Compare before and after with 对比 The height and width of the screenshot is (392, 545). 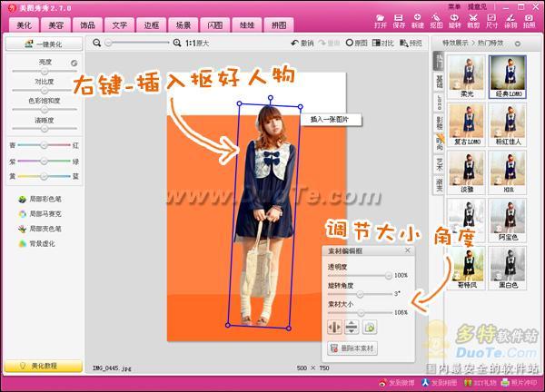[x=383, y=43]
